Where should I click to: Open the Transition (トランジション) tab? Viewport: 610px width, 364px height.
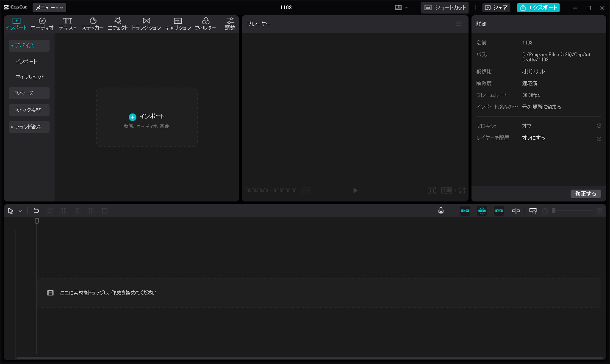click(x=146, y=24)
